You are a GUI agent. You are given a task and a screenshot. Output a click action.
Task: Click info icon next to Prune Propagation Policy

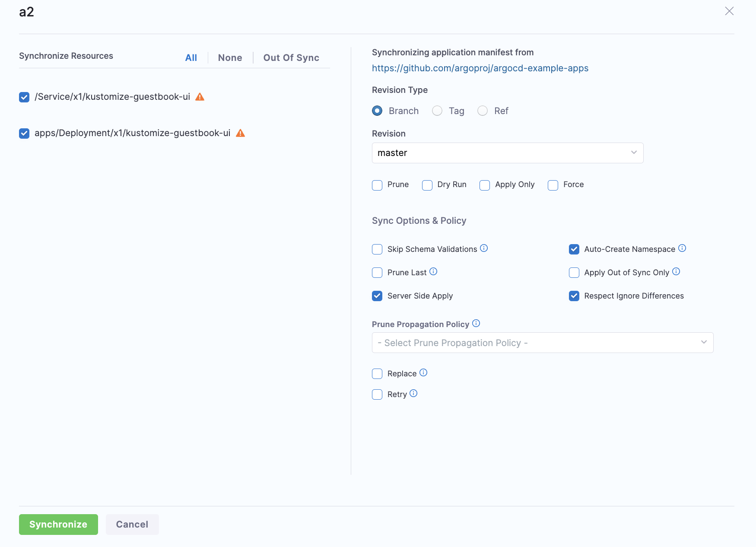[x=476, y=324]
